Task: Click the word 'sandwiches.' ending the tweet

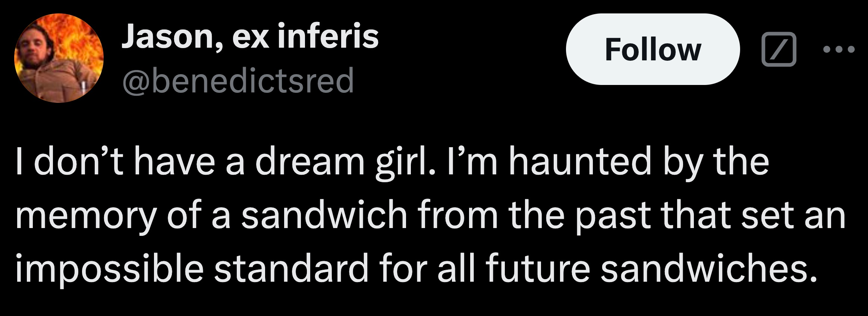Action: tap(705, 269)
